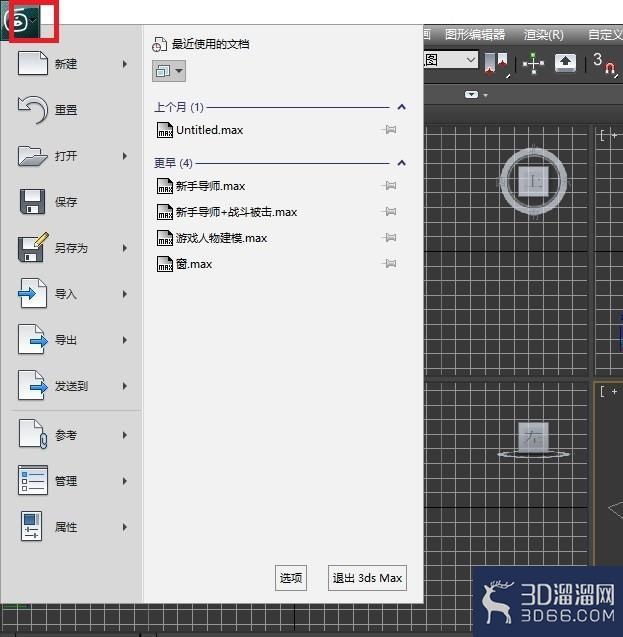Screen dimensions: 623x637
Task: Collapse the 上个月 (1) group
Action: pyautogui.click(x=401, y=107)
